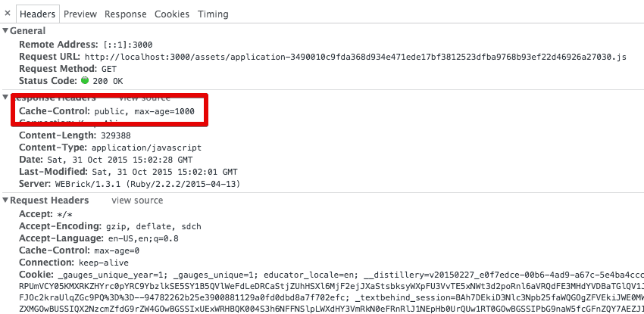Switch to the Cookies tab
The height and width of the screenshot is (314, 644).
tap(172, 14)
